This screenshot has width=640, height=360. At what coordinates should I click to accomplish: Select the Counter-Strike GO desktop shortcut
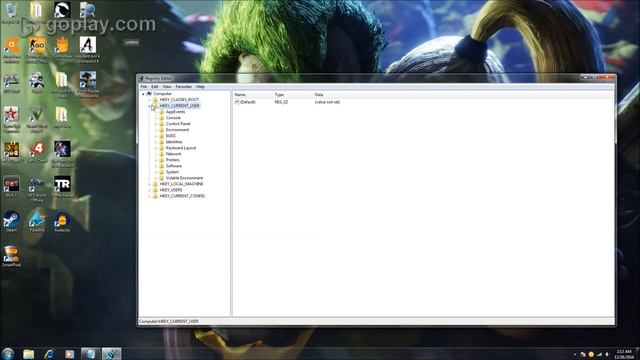[x=37, y=49]
